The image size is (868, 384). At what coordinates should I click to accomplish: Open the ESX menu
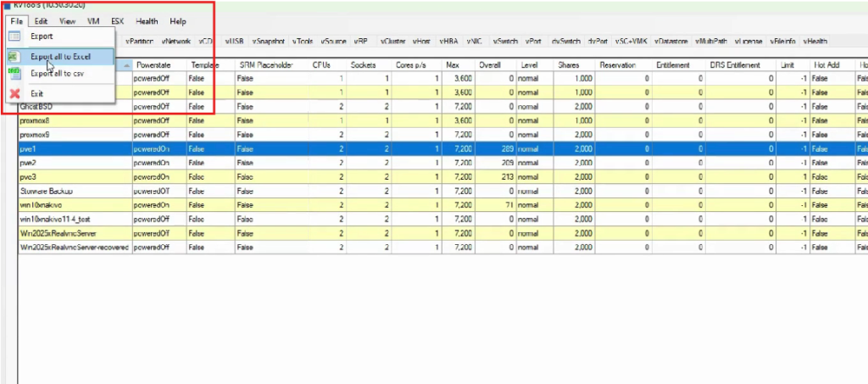117,20
